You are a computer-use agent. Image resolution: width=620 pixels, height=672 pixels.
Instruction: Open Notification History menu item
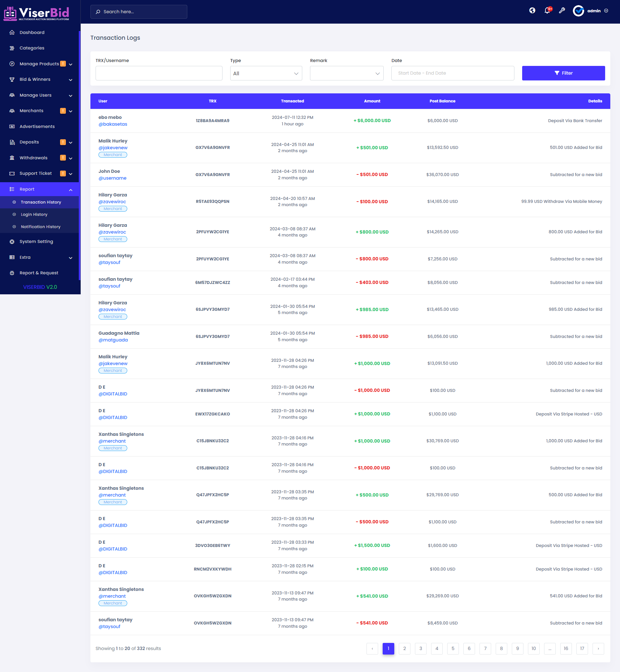tap(41, 226)
